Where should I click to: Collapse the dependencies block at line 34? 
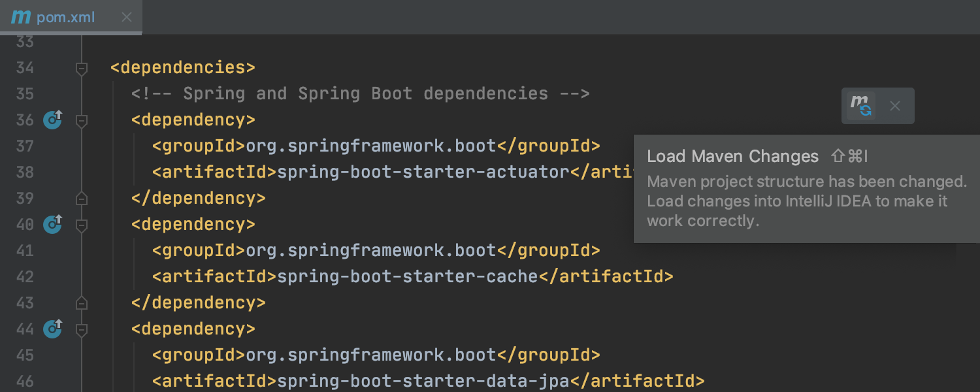82,68
